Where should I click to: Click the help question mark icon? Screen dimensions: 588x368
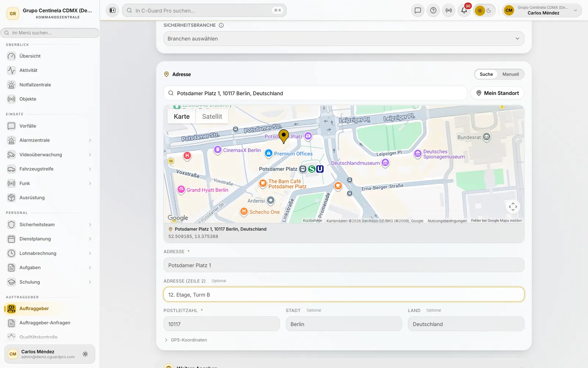coord(433,10)
